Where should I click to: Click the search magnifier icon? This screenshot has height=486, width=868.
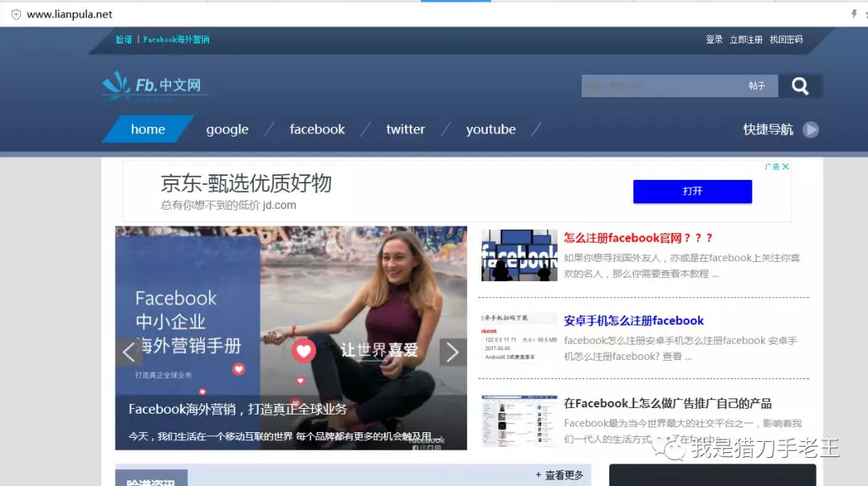pos(800,86)
